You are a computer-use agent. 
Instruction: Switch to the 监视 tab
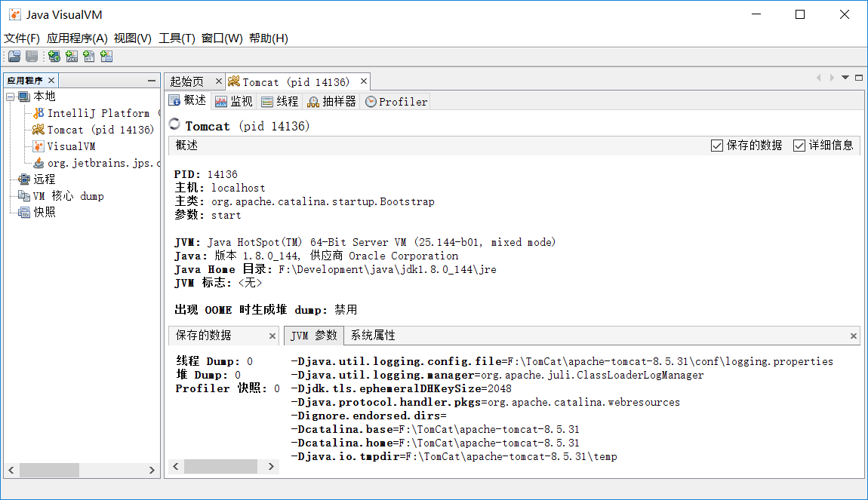coord(234,101)
